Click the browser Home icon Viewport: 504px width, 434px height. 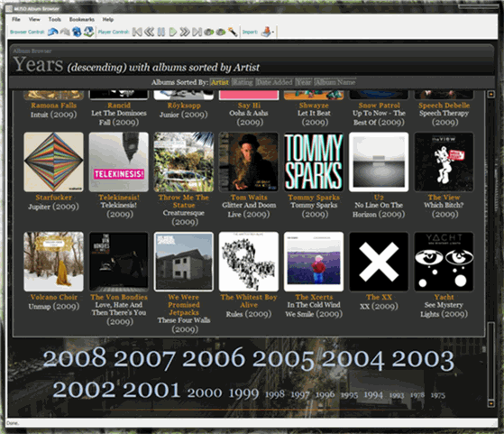tap(88, 32)
